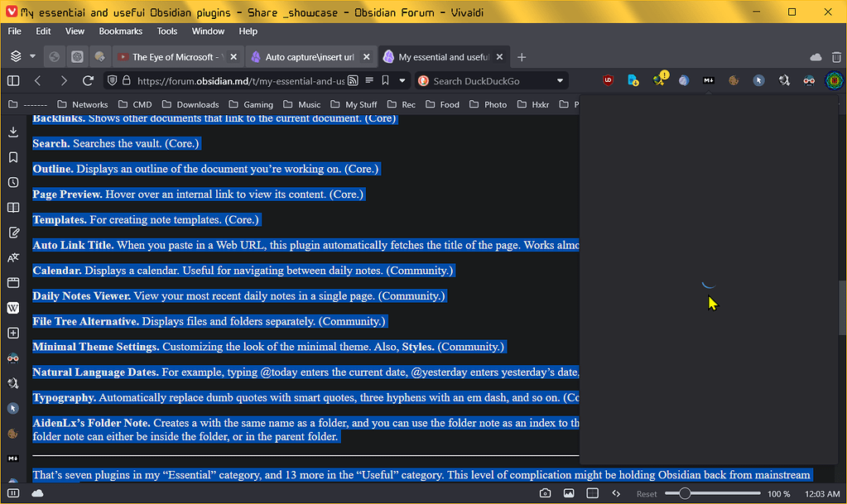Viewport: 847px width, 504px height.
Task: Open the Wikipedia web panel
Action: (x=13, y=308)
